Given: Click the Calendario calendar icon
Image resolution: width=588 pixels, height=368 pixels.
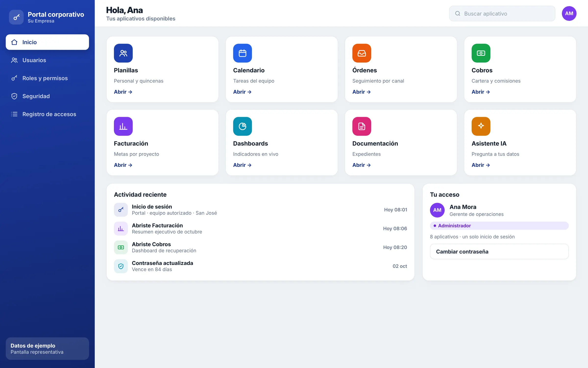Looking at the screenshot, I should pos(242,53).
